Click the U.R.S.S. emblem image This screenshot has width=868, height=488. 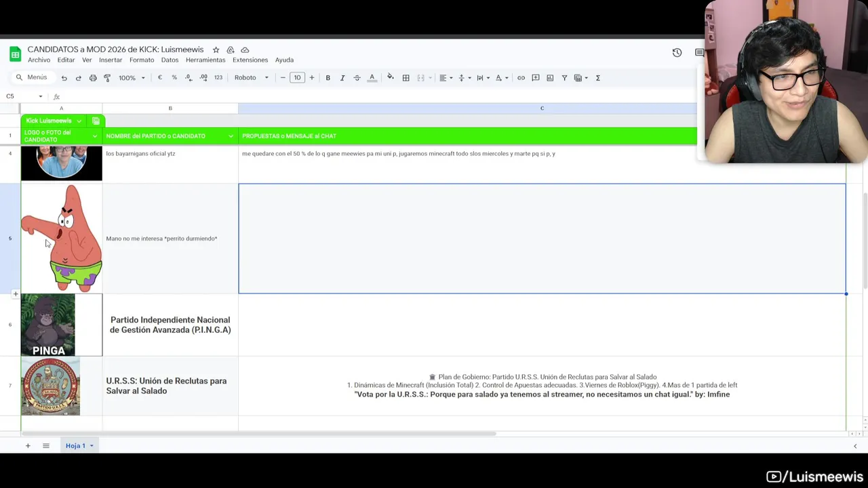(x=51, y=386)
